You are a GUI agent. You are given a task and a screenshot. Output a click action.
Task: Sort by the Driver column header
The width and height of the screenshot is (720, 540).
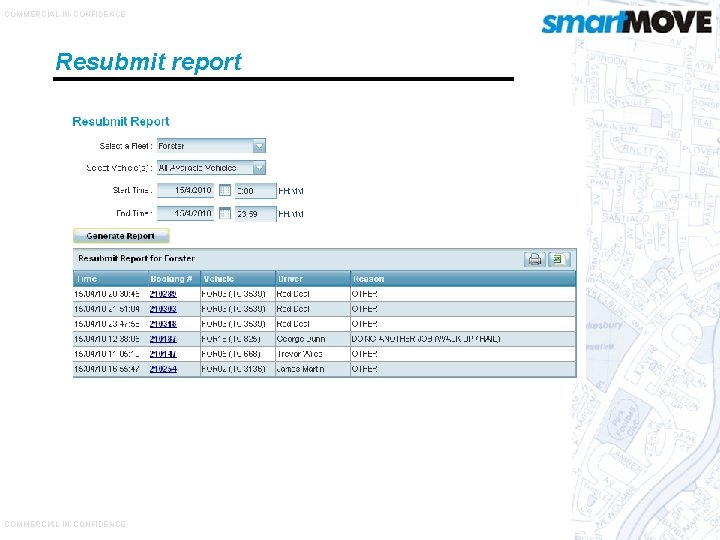313,279
